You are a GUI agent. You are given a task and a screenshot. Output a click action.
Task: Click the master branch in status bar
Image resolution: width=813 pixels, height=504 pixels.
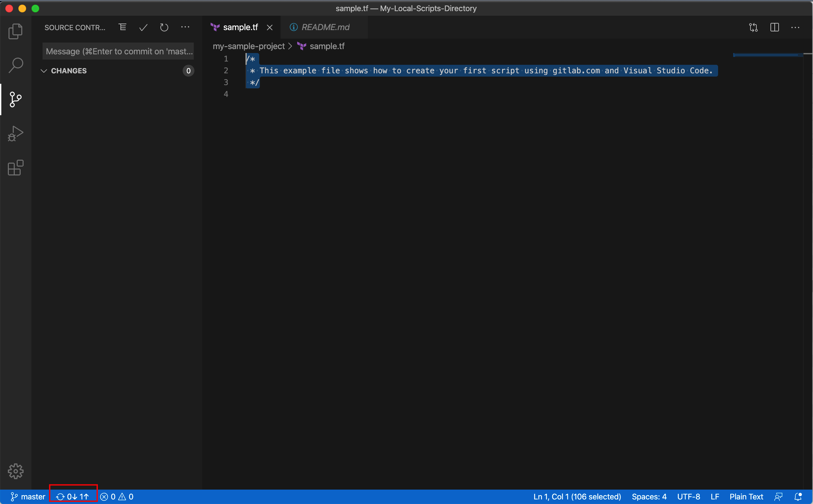pyautogui.click(x=28, y=497)
